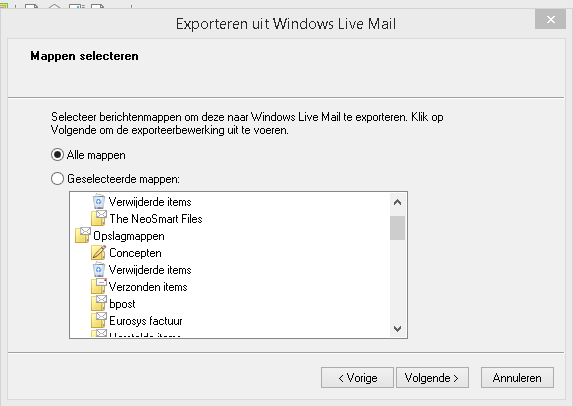Image resolution: width=573 pixels, height=406 pixels.
Task: Click recycle bin icon under Opslagmappen
Action: click(x=98, y=270)
